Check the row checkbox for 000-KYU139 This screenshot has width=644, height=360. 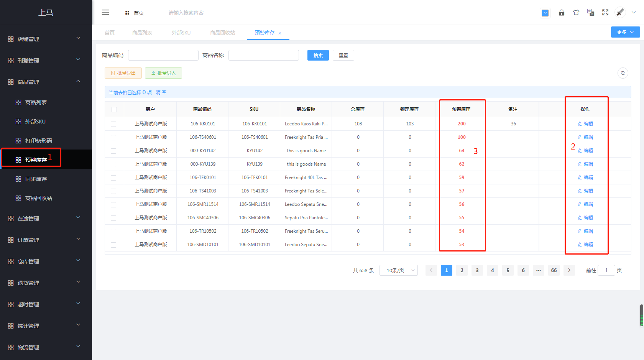pyautogui.click(x=113, y=164)
